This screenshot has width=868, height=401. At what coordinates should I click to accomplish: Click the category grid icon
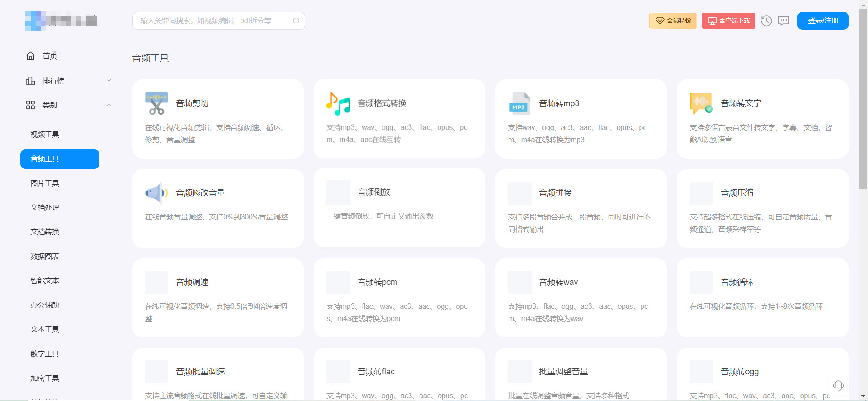coord(30,105)
